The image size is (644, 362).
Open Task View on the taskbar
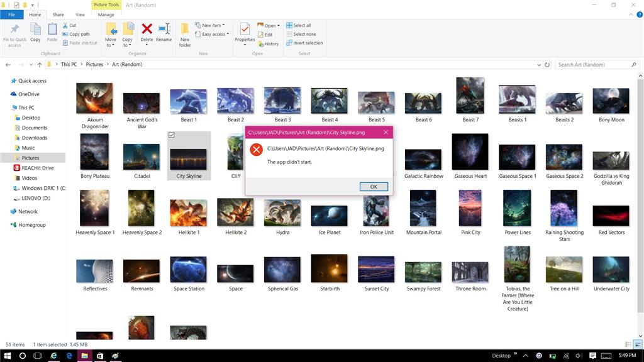tap(37, 356)
